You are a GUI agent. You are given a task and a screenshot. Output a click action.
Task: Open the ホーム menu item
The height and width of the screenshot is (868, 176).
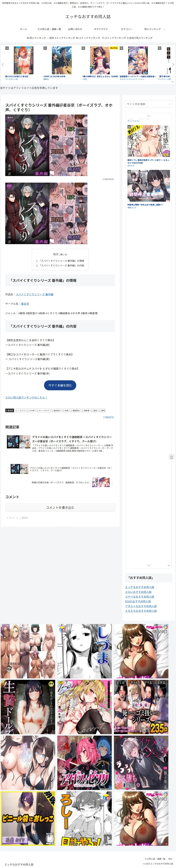(x=23, y=29)
